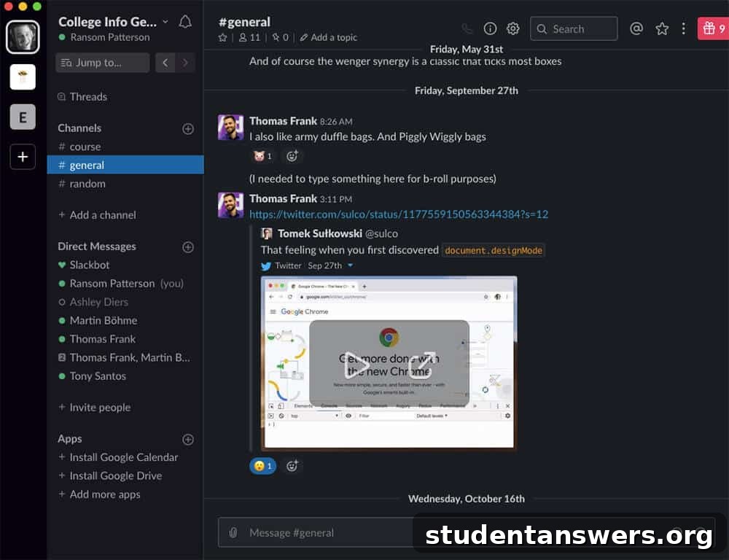Click Install Google Drive
The width and height of the screenshot is (729, 560).
tap(110, 476)
